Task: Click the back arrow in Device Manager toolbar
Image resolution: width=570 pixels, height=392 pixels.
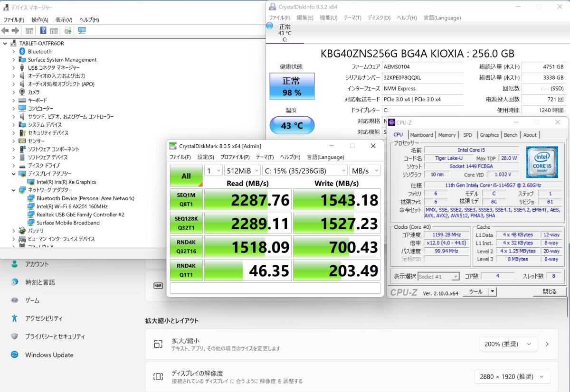Action: [x=5, y=31]
